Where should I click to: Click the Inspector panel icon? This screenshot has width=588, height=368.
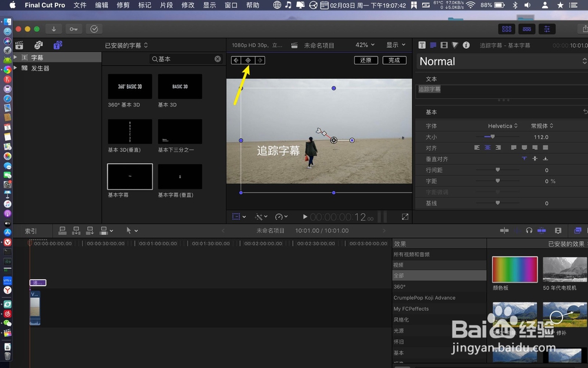click(x=547, y=29)
